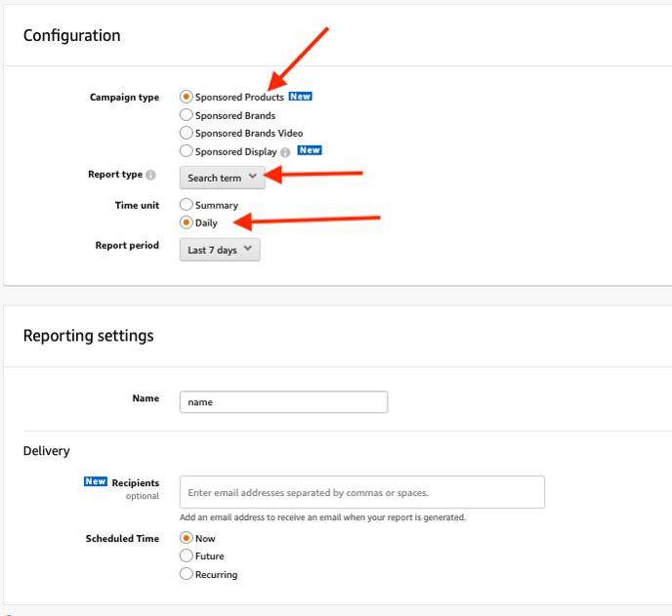Click the New badge beside Sponsored Display
The width and height of the screenshot is (672, 616).
[x=310, y=150]
